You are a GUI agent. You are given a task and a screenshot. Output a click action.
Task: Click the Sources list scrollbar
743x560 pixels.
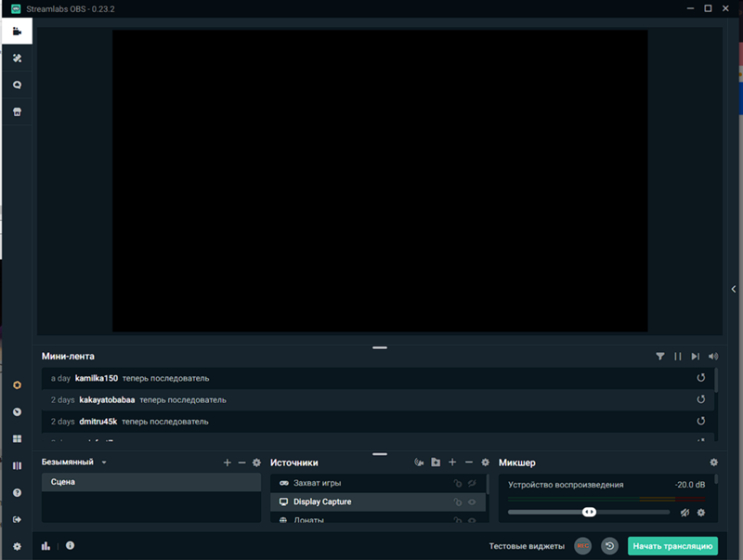click(488, 485)
